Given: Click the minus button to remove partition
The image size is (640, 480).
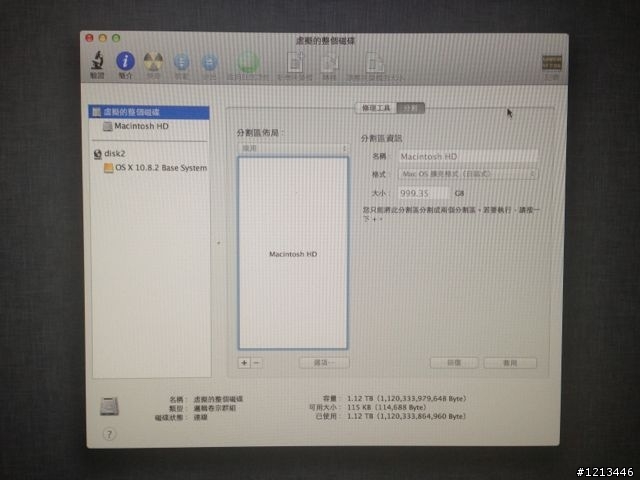Looking at the screenshot, I should tap(256, 363).
